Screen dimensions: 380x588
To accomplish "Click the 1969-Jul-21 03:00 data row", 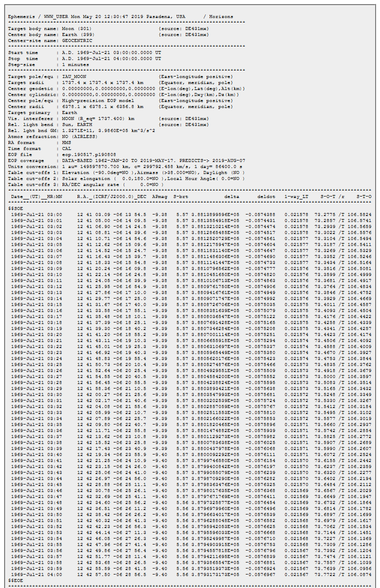I will (190, 214).
